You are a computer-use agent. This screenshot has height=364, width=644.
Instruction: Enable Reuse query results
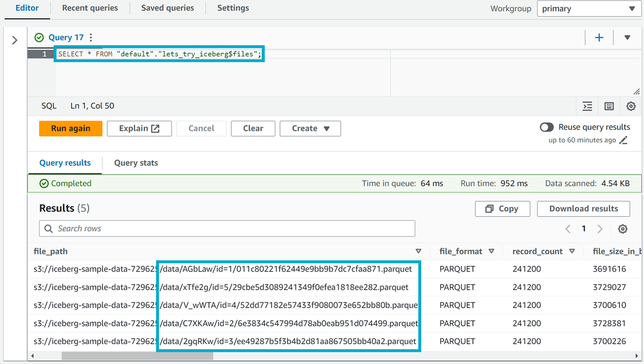tap(547, 127)
